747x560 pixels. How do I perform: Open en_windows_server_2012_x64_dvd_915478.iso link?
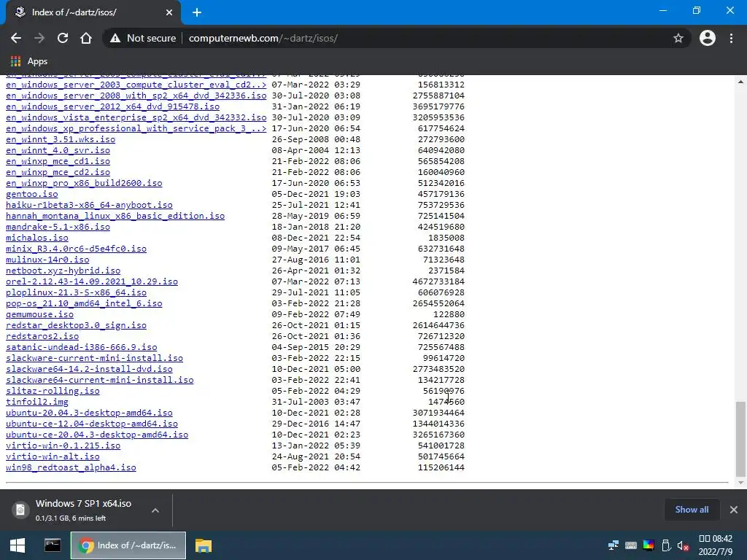113,106
